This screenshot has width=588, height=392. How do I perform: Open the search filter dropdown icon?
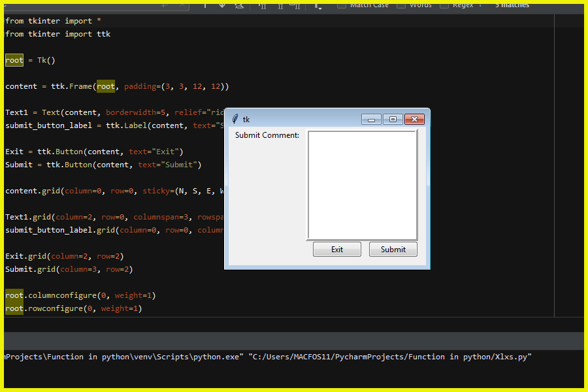(x=318, y=6)
